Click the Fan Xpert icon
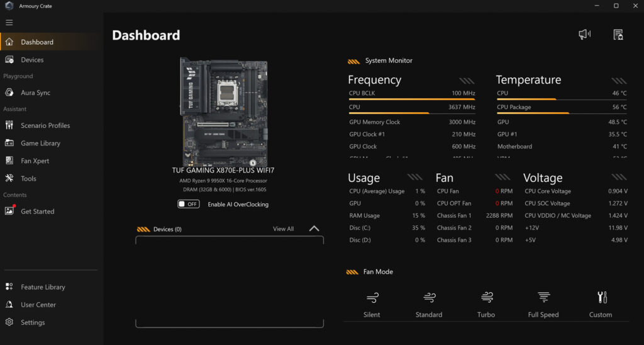The image size is (644, 345). (x=9, y=161)
